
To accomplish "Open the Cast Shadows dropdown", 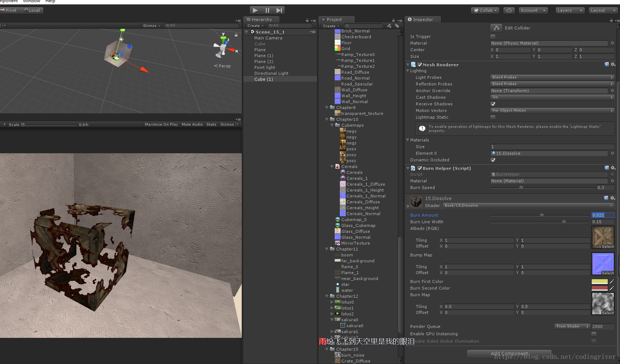I will (553, 97).
